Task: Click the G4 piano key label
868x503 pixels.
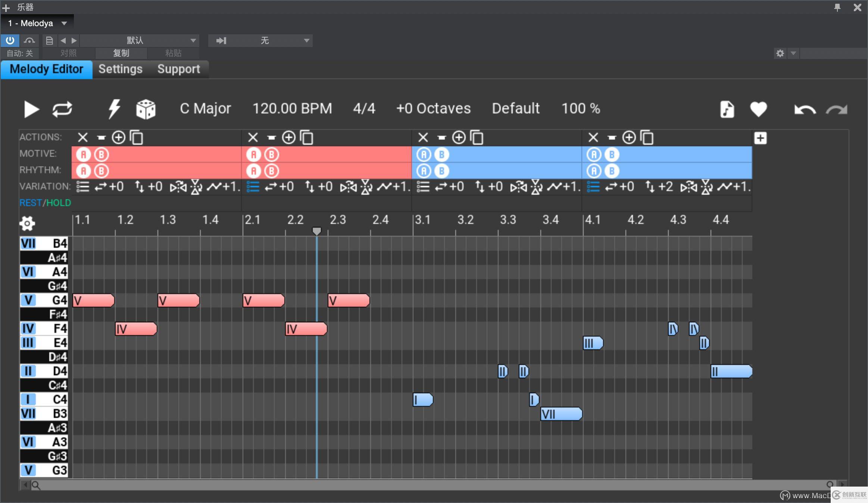Action: point(44,300)
